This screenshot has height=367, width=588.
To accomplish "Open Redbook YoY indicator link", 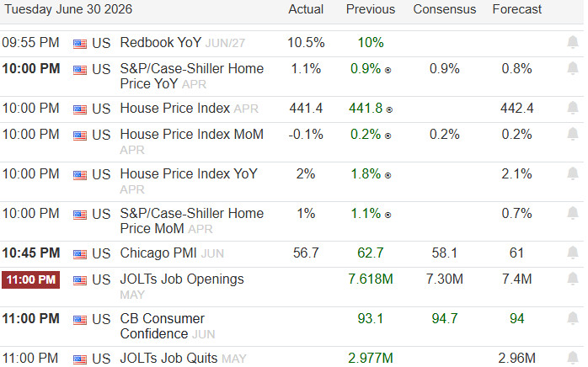I will click(161, 43).
